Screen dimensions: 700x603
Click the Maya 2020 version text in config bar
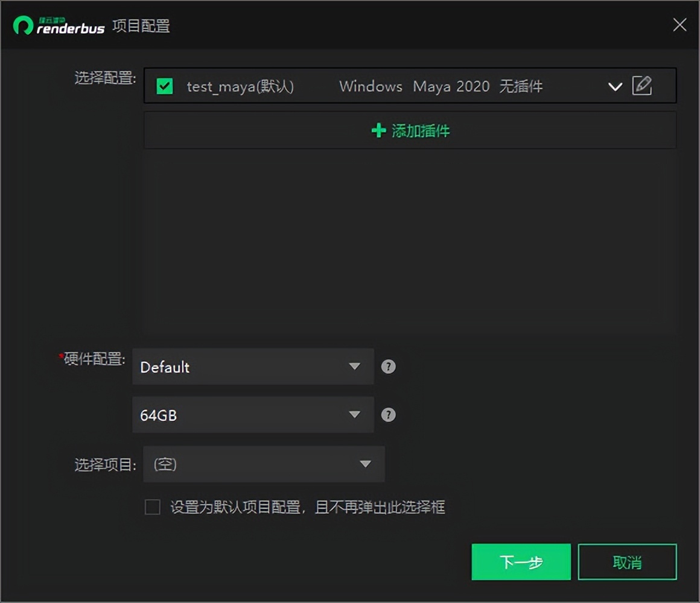point(452,86)
